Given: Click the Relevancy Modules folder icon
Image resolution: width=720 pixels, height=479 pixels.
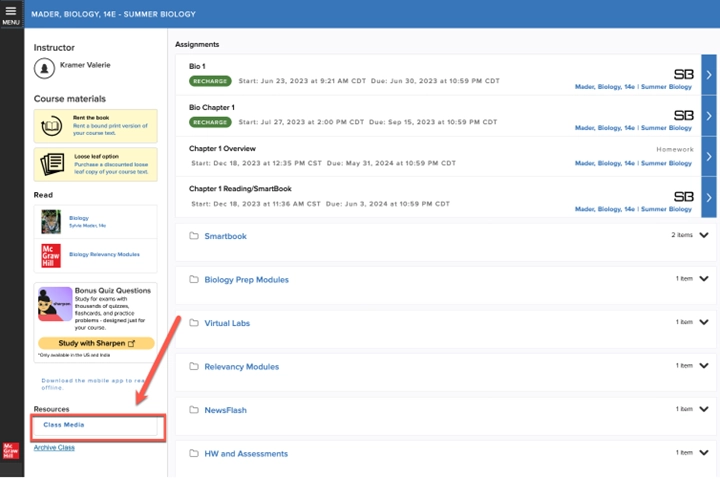Looking at the screenshot, I should [194, 366].
